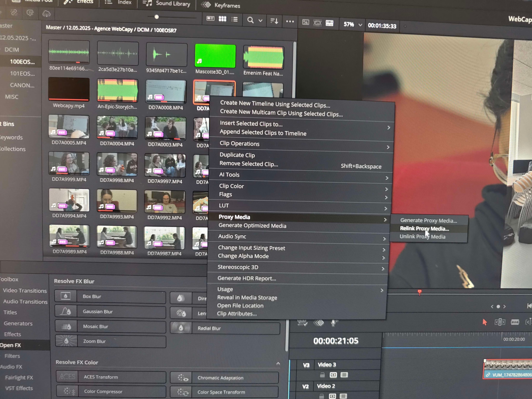
Task: Expand the Clip Color submenu
Action: (x=386, y=189)
